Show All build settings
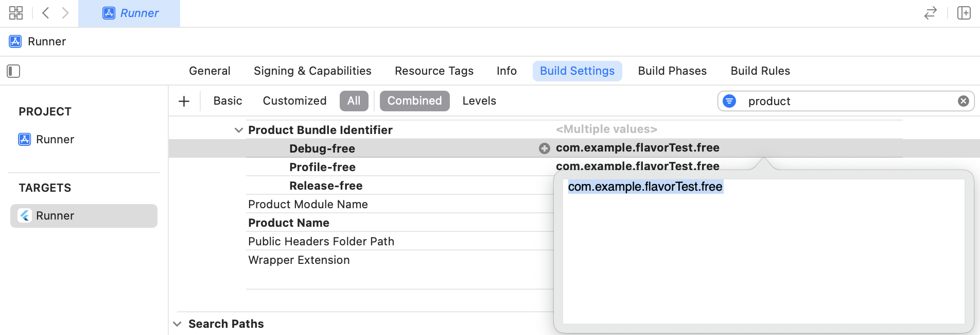This screenshot has width=980, height=335. coord(354,101)
